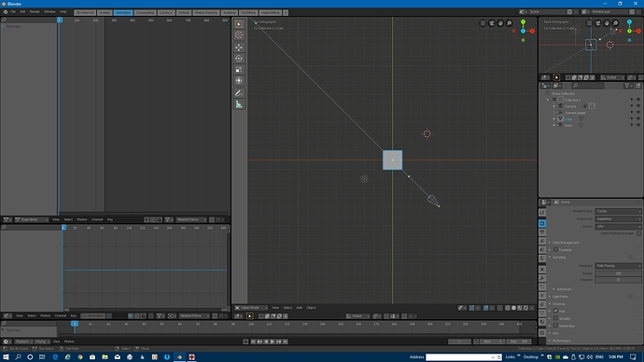
Task: Expand the Light Paths panel
Action: [559, 297]
